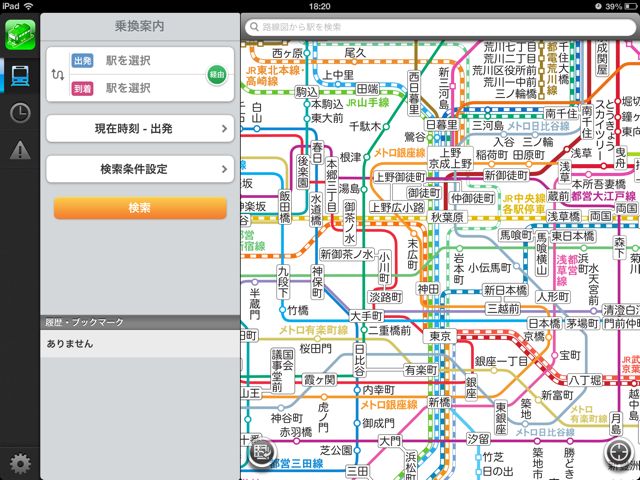640x480 pixels.
Task: Select 飯田橋 station on the map
Action: [x=284, y=207]
